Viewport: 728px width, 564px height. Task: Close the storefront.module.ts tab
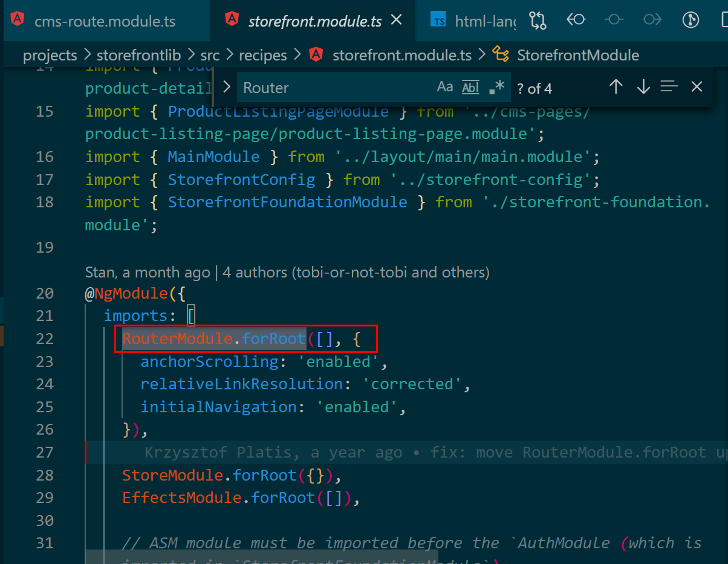point(396,21)
